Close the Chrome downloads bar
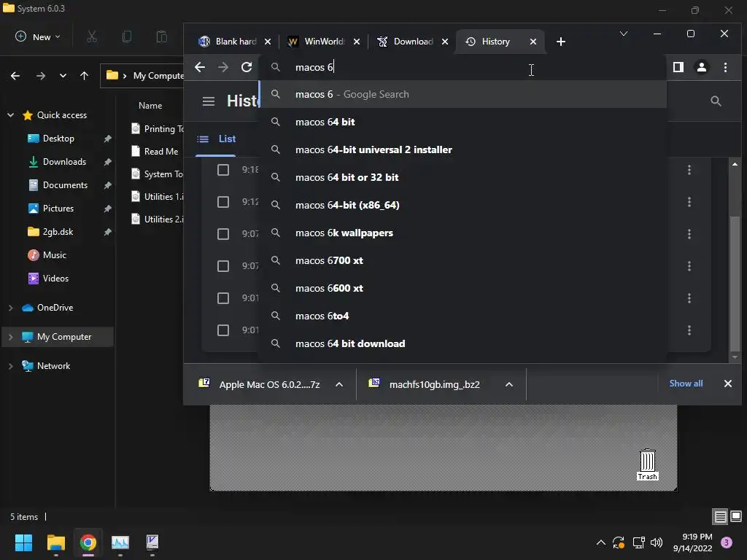Viewport: 747px width, 560px height. 728,384
